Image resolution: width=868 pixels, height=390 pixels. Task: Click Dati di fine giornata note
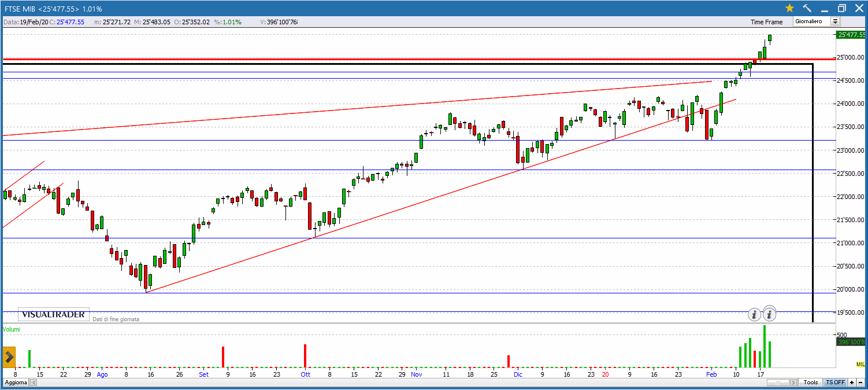tap(116, 319)
